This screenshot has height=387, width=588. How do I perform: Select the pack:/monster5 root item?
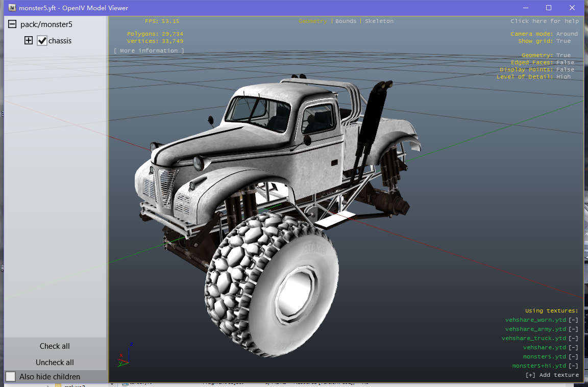(46, 24)
